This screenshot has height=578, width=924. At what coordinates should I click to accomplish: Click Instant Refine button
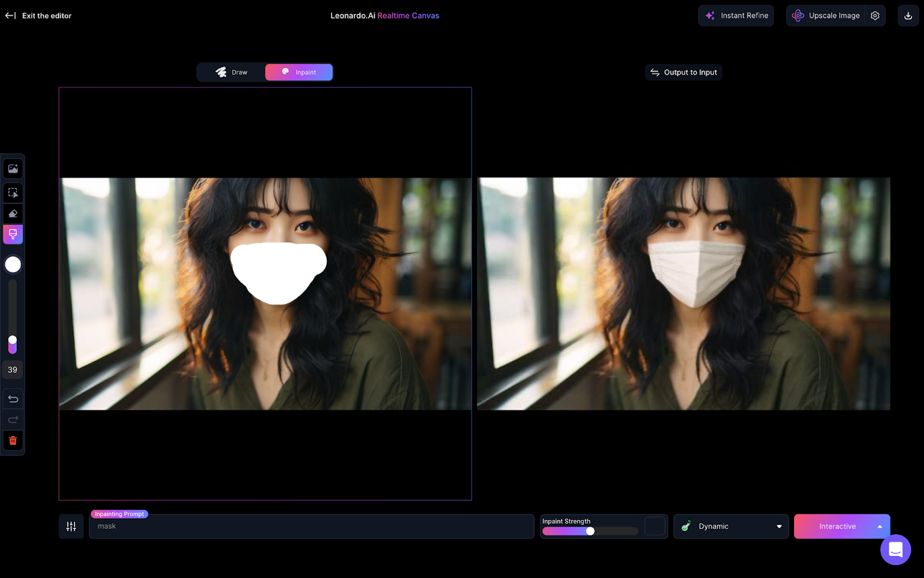pos(736,16)
